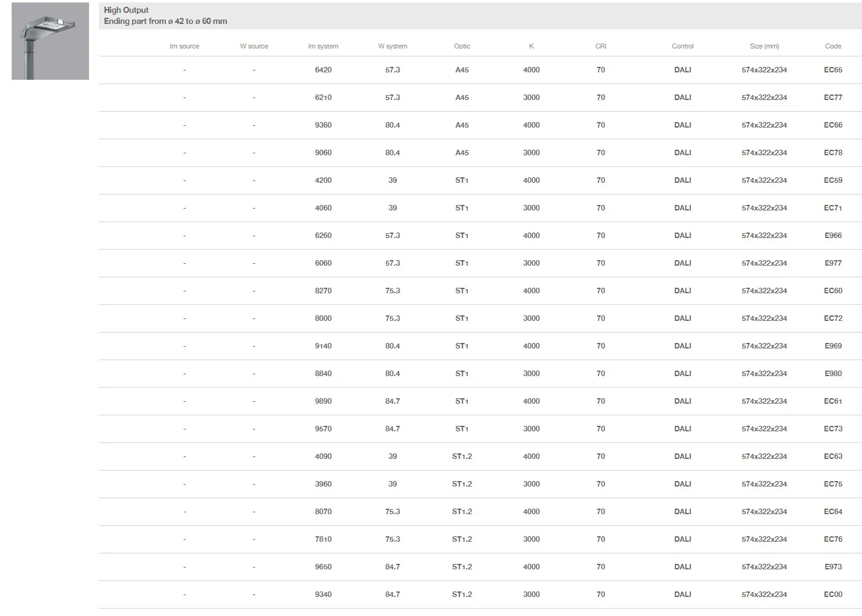Open product code EC59
The width and height of the screenshot is (862, 616).
point(833,180)
